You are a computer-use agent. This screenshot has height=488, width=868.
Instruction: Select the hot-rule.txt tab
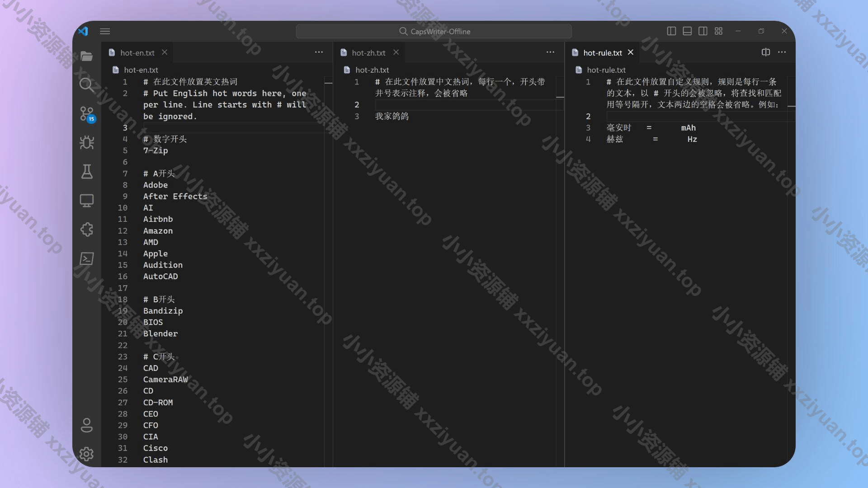point(603,52)
